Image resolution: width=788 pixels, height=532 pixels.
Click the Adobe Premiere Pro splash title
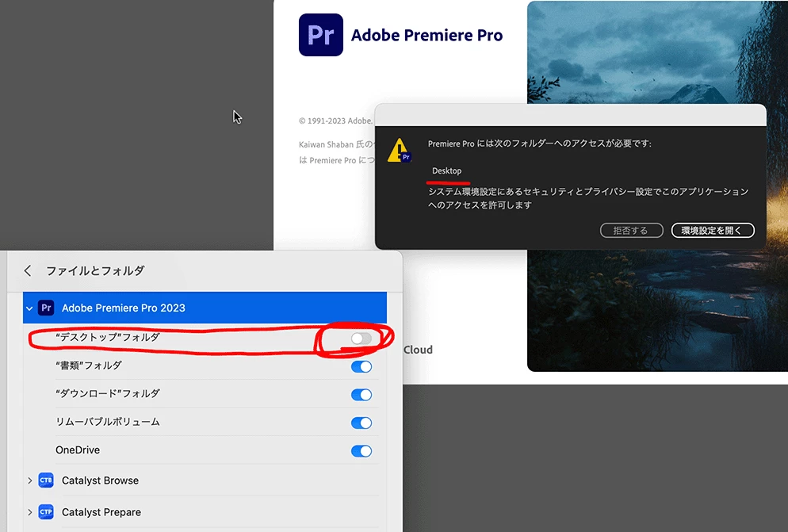(427, 35)
